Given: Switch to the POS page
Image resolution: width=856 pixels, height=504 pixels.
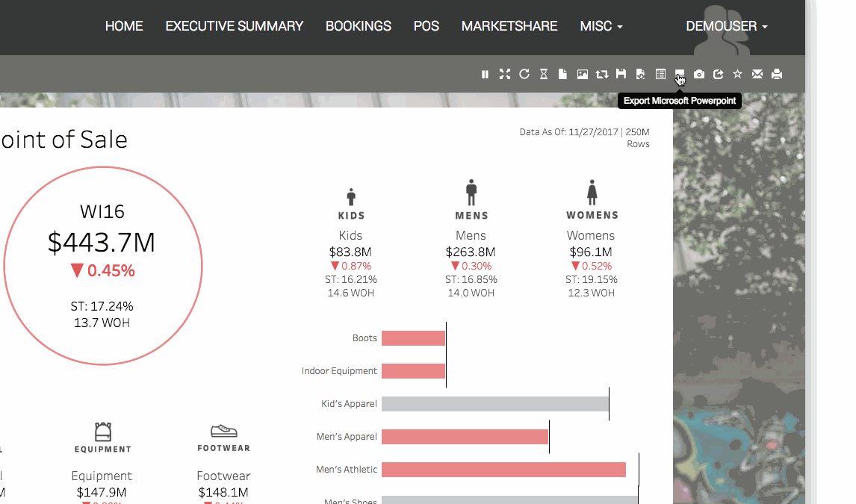Looking at the screenshot, I should coord(427,26).
